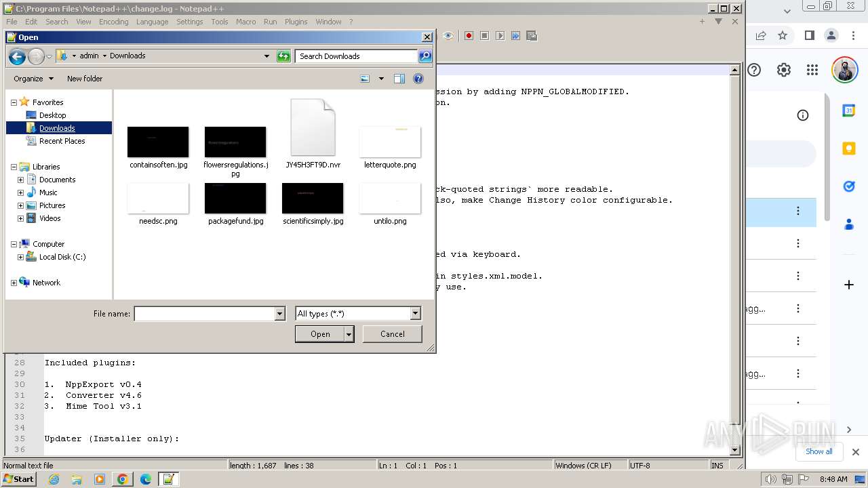Open Microsoft Edge from taskbar

(x=145, y=479)
